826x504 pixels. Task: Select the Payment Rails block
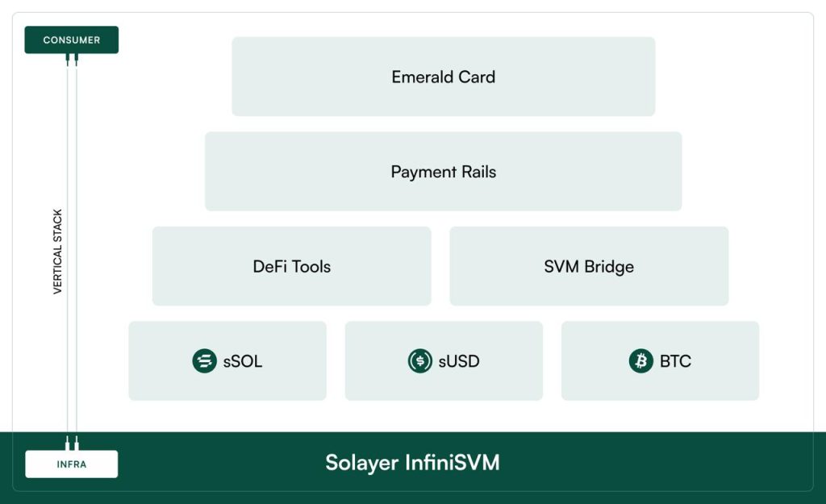coord(443,172)
